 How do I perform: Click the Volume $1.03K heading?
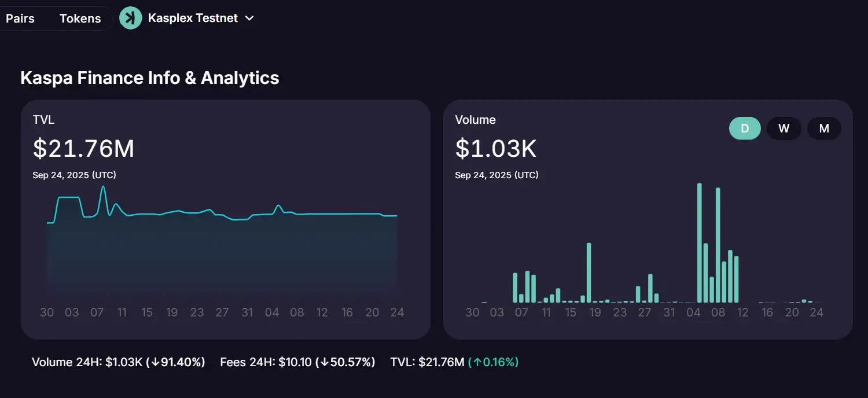click(496, 149)
